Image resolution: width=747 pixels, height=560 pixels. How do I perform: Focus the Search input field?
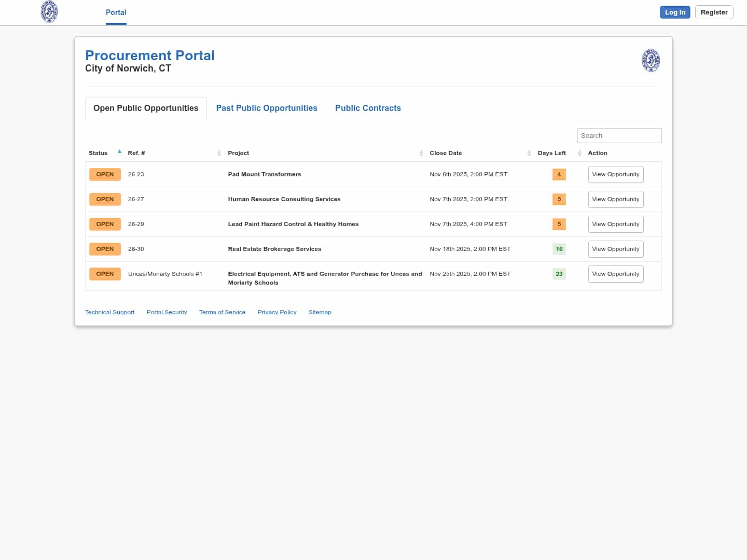[x=619, y=136]
